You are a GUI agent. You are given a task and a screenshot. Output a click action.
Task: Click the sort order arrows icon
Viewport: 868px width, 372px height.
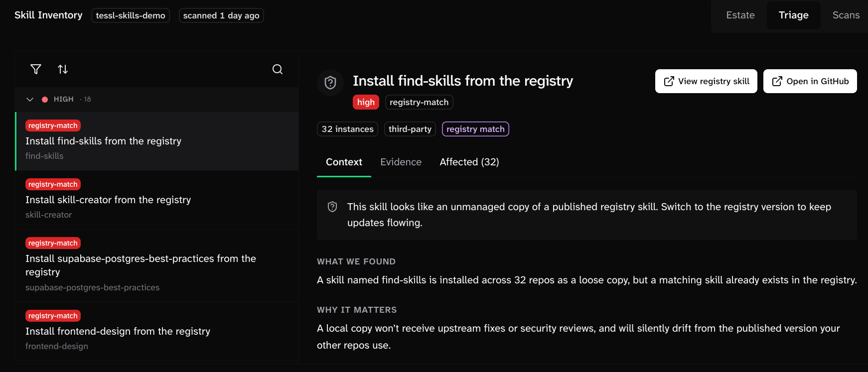pyautogui.click(x=63, y=69)
